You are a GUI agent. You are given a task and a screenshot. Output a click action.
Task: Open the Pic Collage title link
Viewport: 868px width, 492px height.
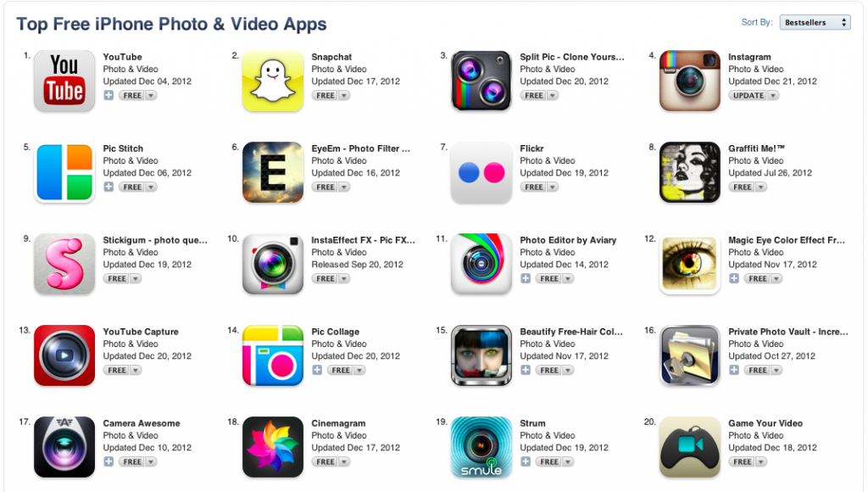point(336,332)
